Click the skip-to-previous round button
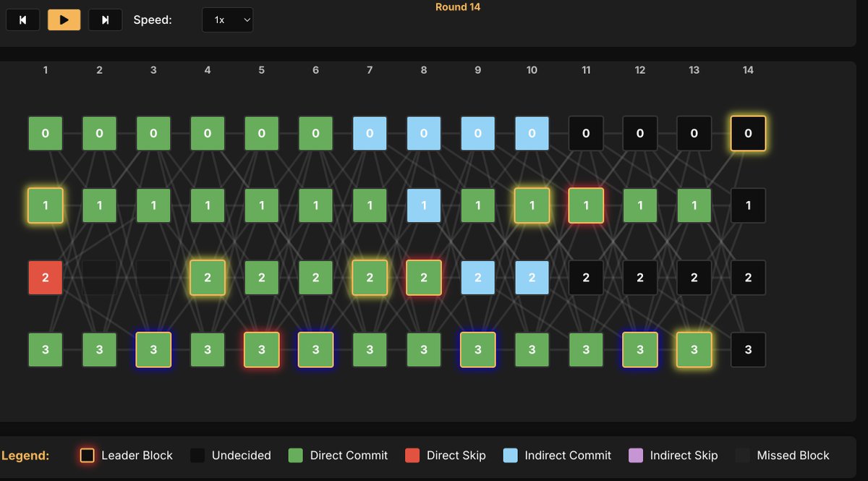Image resolution: width=868 pixels, height=481 pixels. [23, 20]
